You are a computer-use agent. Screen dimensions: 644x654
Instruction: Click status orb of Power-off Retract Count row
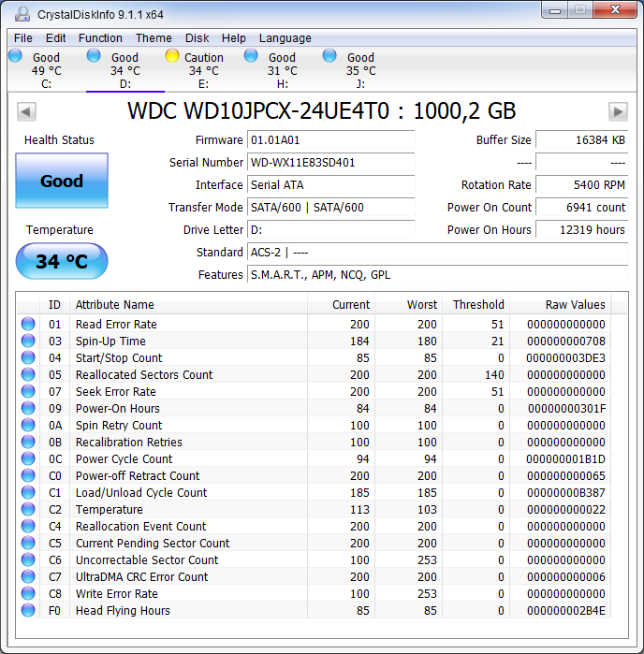pyautogui.click(x=28, y=475)
